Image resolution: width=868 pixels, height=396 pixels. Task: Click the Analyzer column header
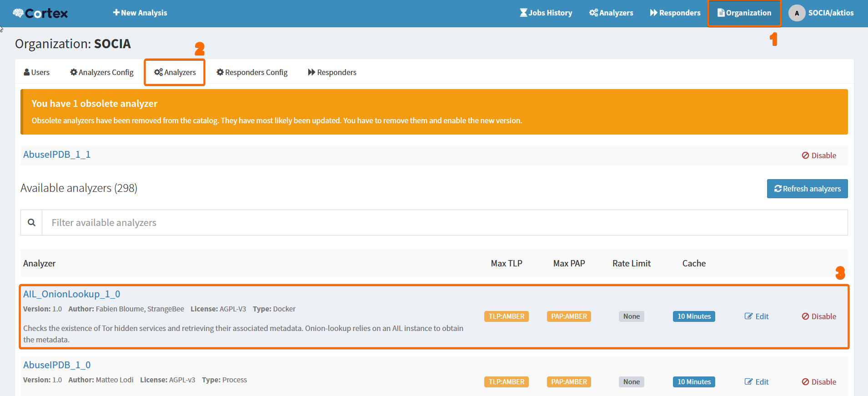(40, 263)
